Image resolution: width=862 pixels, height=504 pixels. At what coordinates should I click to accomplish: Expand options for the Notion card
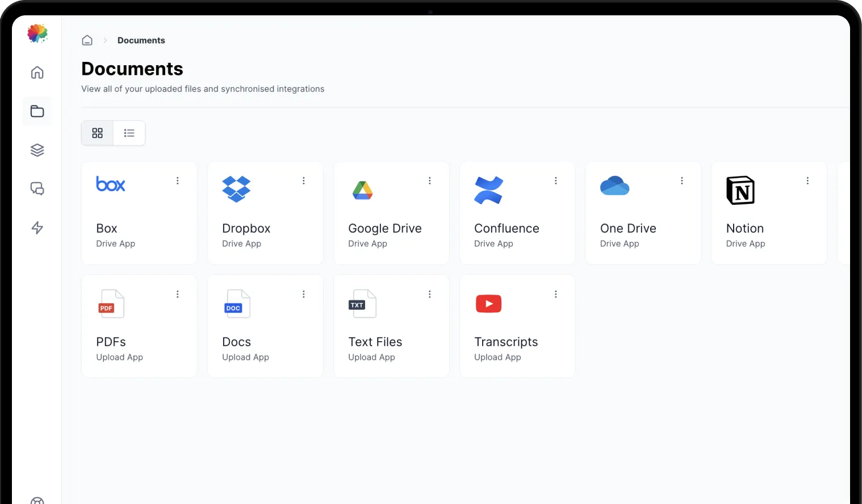click(807, 180)
